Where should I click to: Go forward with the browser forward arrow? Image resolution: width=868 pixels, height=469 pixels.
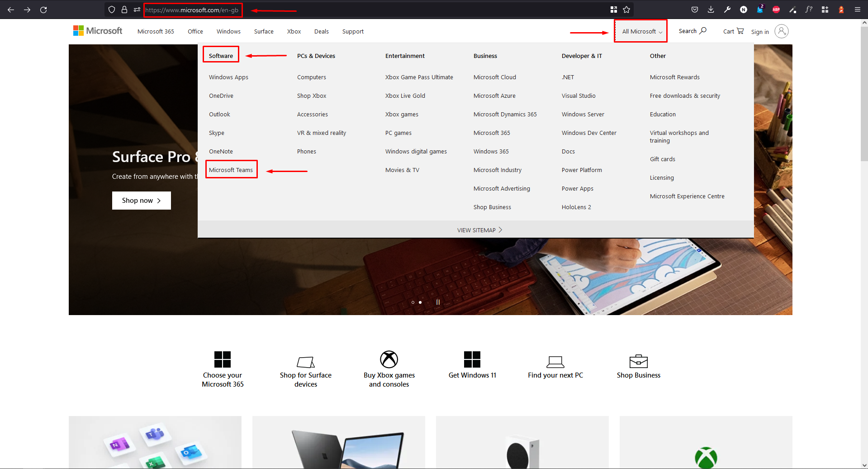(27, 10)
